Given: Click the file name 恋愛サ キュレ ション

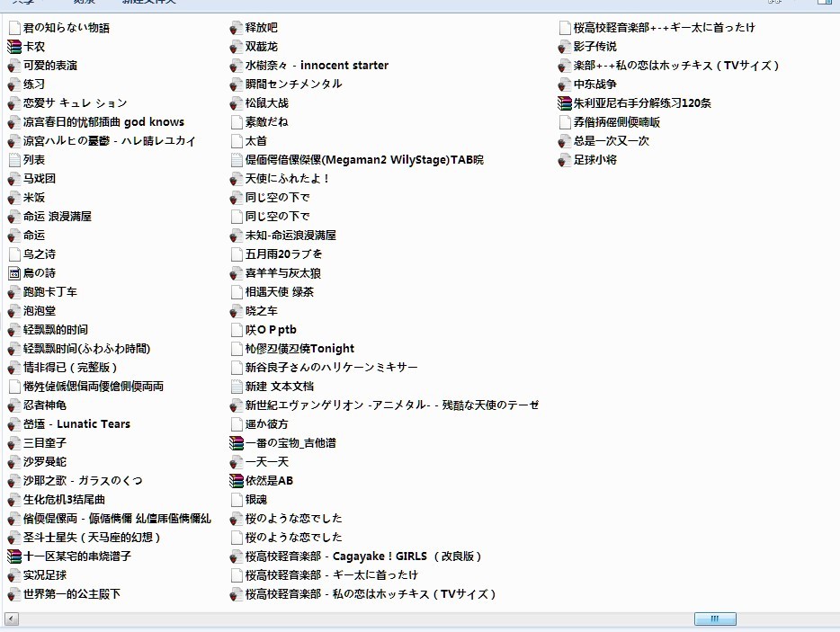Looking at the screenshot, I should point(76,103).
